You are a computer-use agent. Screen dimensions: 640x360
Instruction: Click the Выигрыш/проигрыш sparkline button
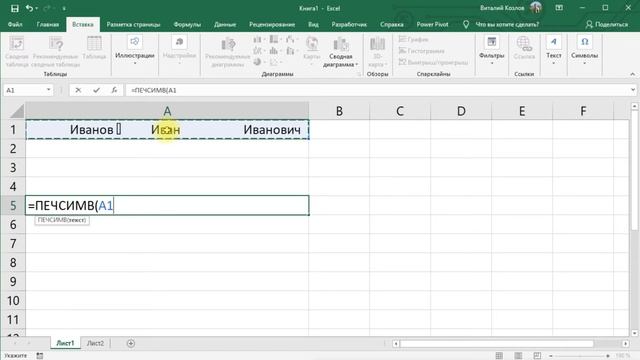pyautogui.click(x=433, y=62)
